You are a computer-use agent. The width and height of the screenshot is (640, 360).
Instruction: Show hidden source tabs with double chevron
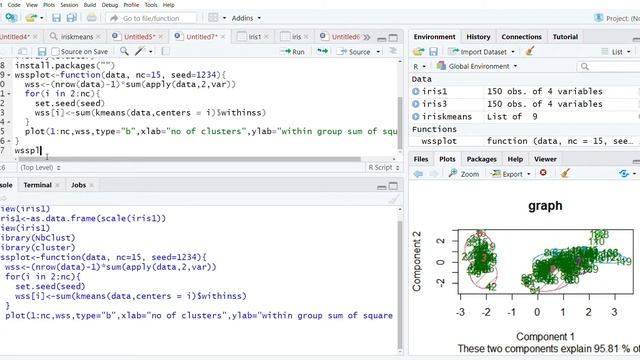tap(367, 37)
